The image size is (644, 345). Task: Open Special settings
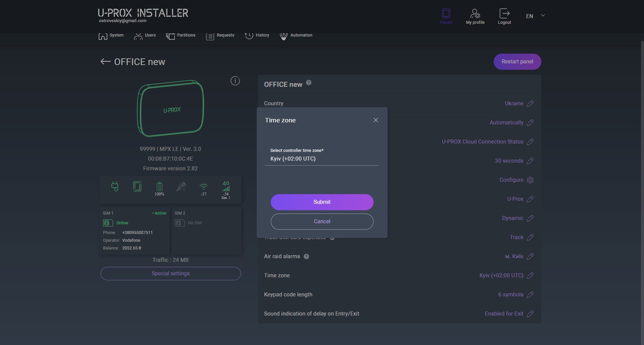[170, 274]
